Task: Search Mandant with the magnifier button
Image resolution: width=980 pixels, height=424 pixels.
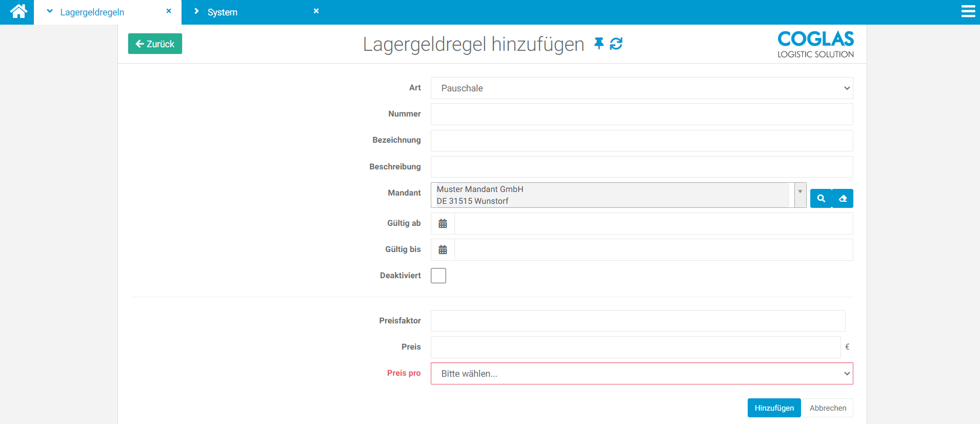Action: 821,199
